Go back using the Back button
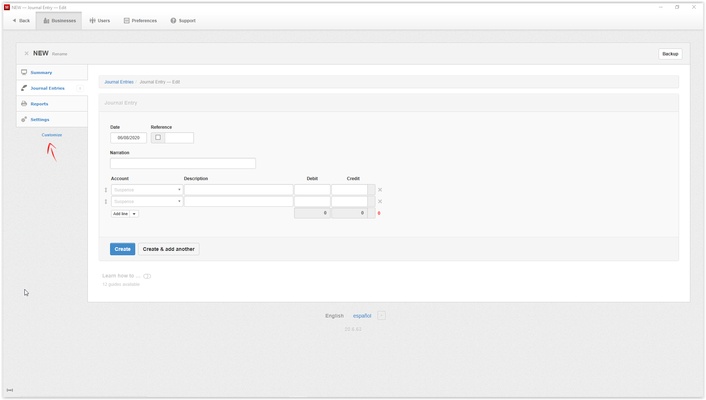Image resolution: width=706 pixels, height=400 pixels. [x=21, y=21]
